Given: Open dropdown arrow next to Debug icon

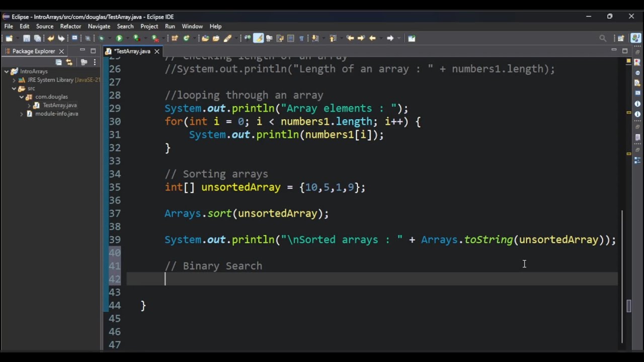Looking at the screenshot, I should point(109,38).
